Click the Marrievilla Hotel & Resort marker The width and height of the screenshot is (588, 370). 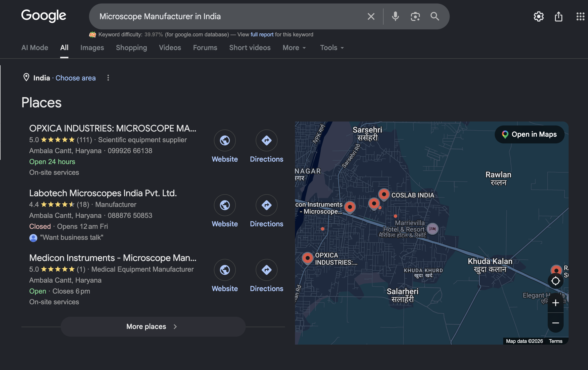click(x=432, y=229)
